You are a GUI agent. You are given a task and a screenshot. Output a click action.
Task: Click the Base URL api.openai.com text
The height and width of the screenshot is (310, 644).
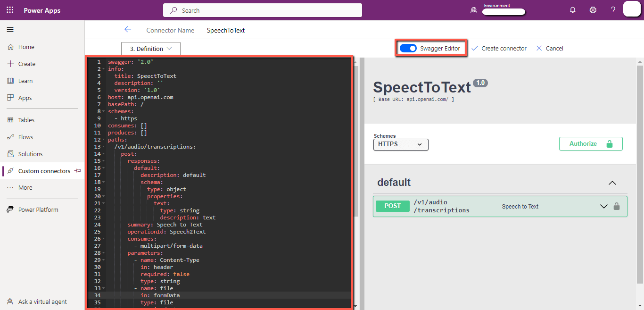pos(413,100)
